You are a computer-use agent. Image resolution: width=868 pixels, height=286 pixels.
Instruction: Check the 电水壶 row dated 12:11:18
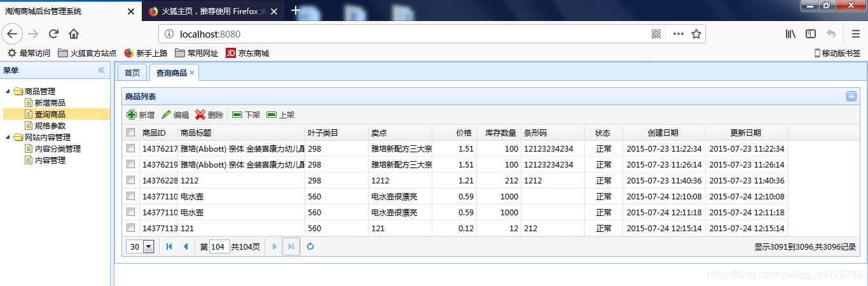[x=130, y=211]
